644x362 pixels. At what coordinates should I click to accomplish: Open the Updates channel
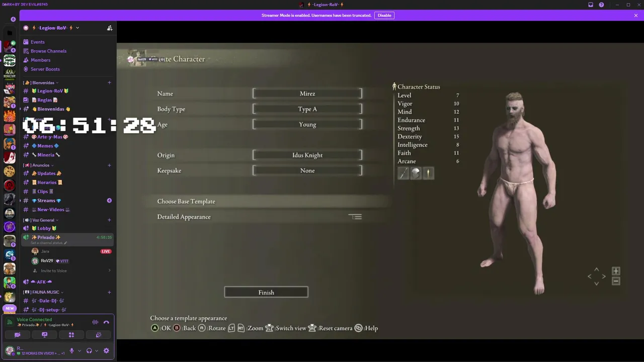(x=46, y=173)
